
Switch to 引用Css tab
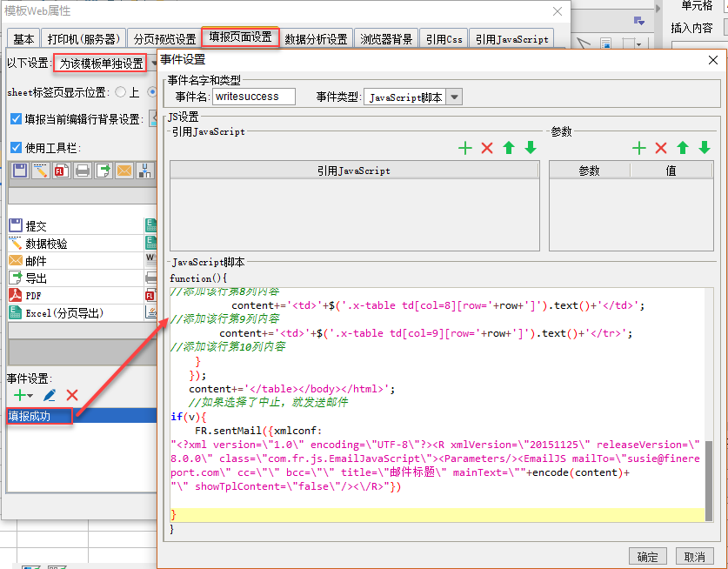click(444, 39)
